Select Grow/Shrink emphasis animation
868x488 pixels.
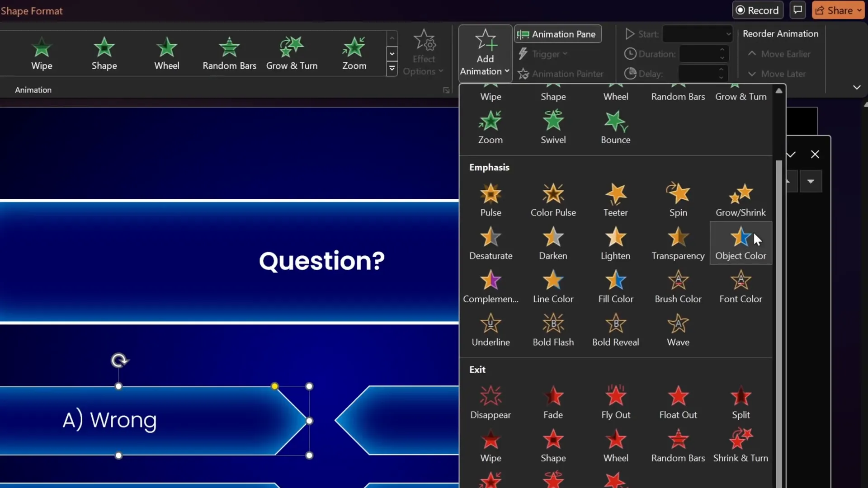point(741,200)
